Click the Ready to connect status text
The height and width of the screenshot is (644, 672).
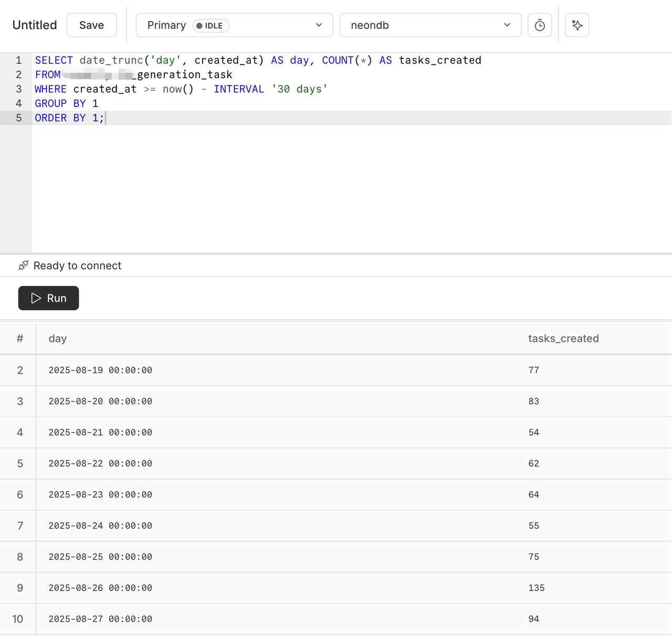(77, 266)
